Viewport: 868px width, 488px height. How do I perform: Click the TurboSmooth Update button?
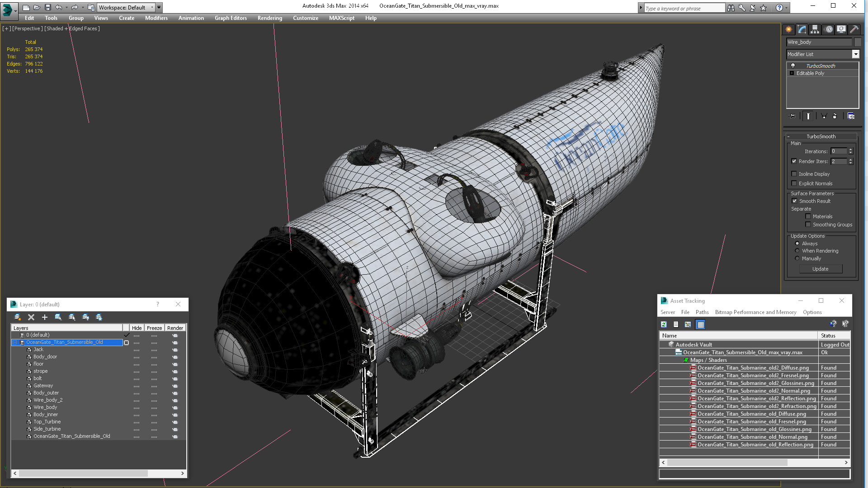coord(821,269)
